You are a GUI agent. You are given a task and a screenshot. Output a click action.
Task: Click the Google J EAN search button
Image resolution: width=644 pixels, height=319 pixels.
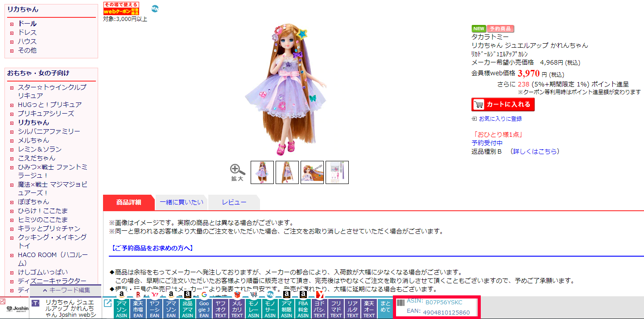204,309
